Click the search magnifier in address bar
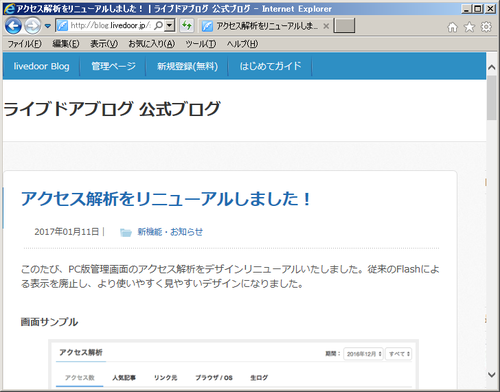Viewport: 500px width, 392px height. (159, 25)
